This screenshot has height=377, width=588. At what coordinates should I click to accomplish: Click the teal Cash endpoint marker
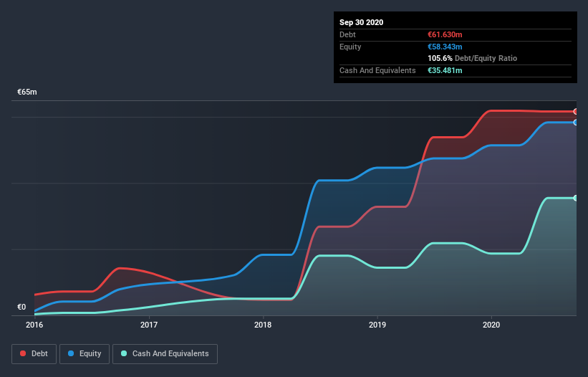click(x=576, y=198)
